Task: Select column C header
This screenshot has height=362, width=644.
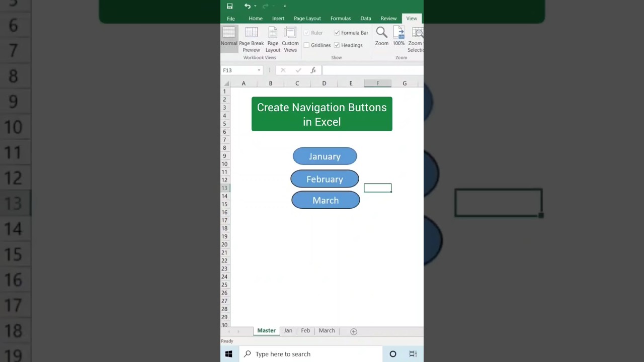Action: (297, 83)
